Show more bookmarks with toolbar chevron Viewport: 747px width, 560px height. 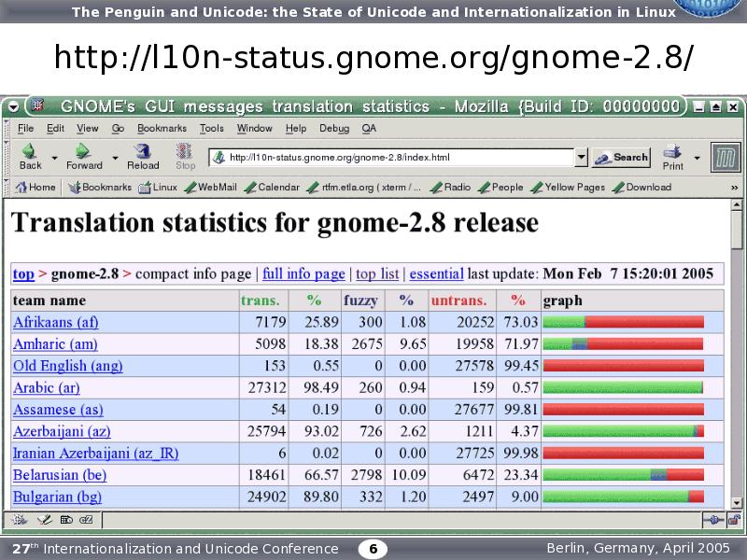coord(734,188)
